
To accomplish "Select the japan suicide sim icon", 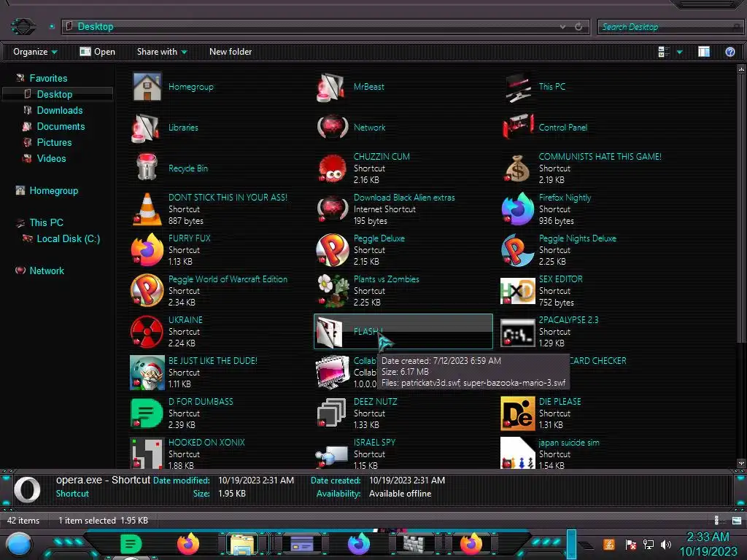I will (518, 453).
